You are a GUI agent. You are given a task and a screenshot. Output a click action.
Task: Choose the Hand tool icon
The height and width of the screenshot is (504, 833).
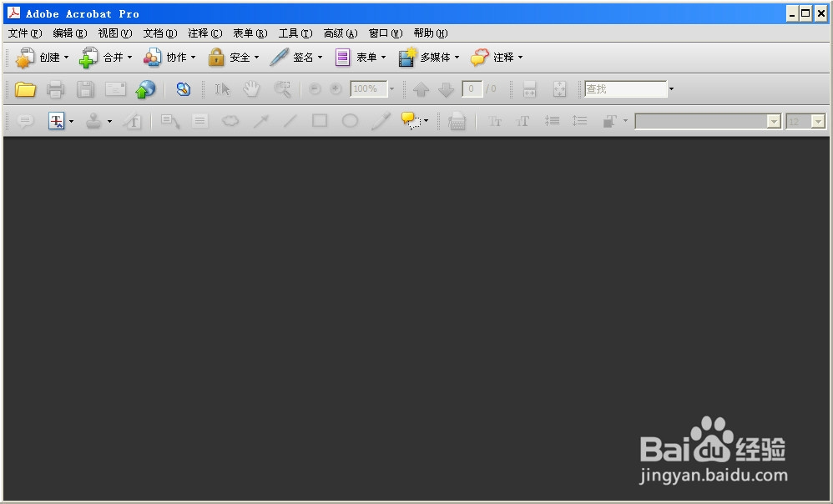click(x=251, y=89)
